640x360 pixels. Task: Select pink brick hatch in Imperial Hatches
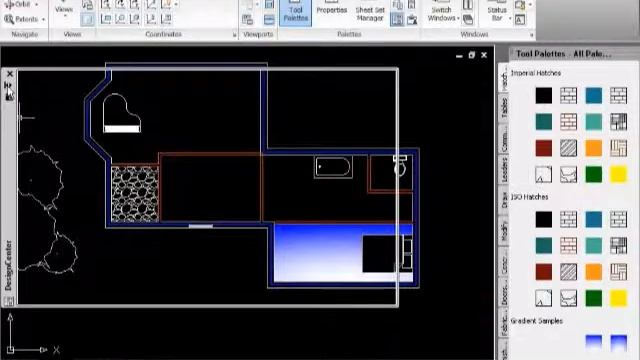click(568, 122)
